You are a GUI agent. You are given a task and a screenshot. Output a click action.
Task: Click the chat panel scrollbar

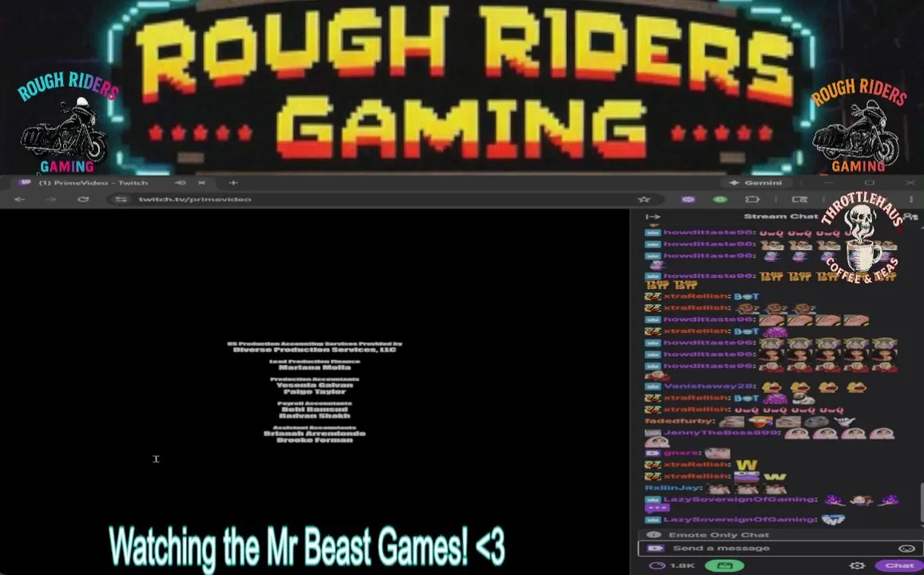point(921,502)
